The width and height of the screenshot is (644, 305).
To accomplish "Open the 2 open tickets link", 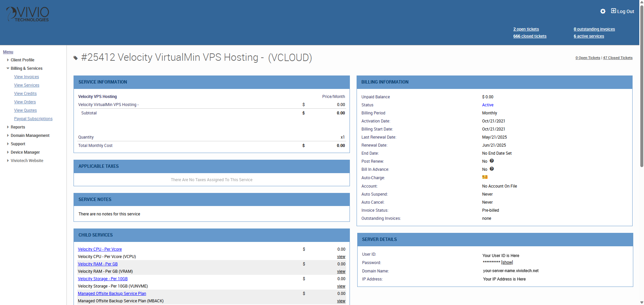I will [526, 29].
